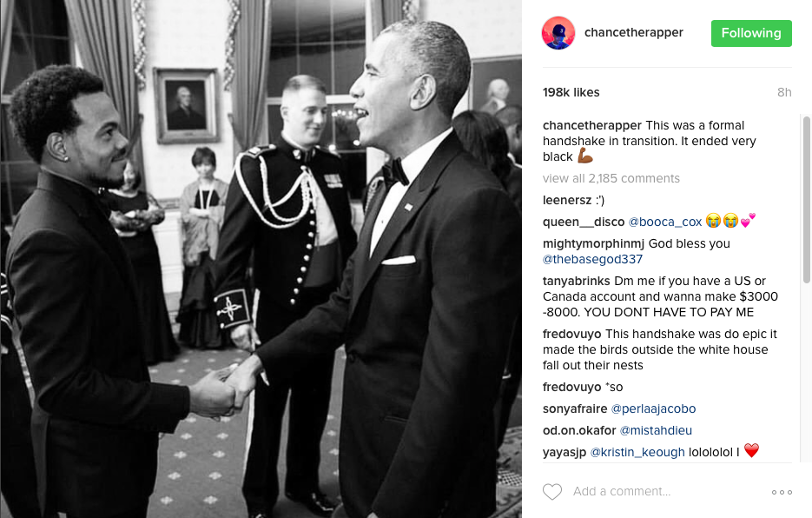Toggle the green Following button
The height and width of the screenshot is (518, 812).
click(751, 33)
